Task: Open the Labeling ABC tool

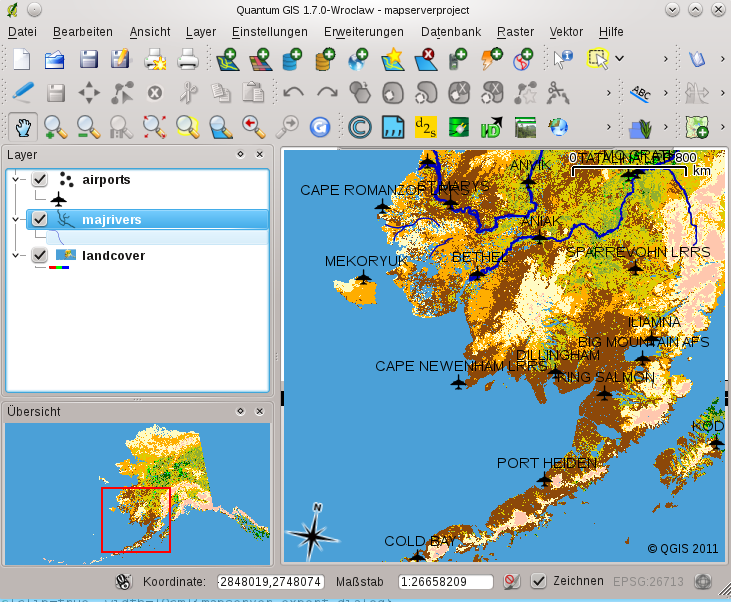Action: coord(641,93)
